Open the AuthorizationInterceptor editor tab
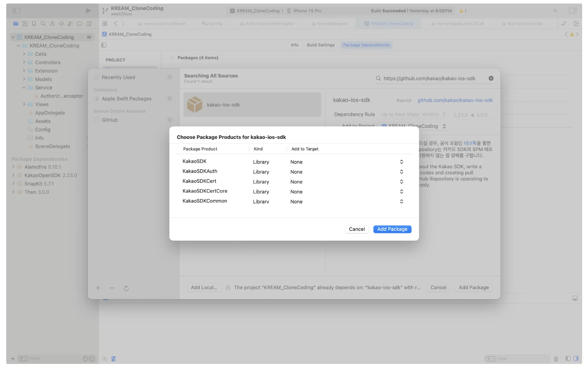This screenshot has width=588, height=369. pos(267,24)
